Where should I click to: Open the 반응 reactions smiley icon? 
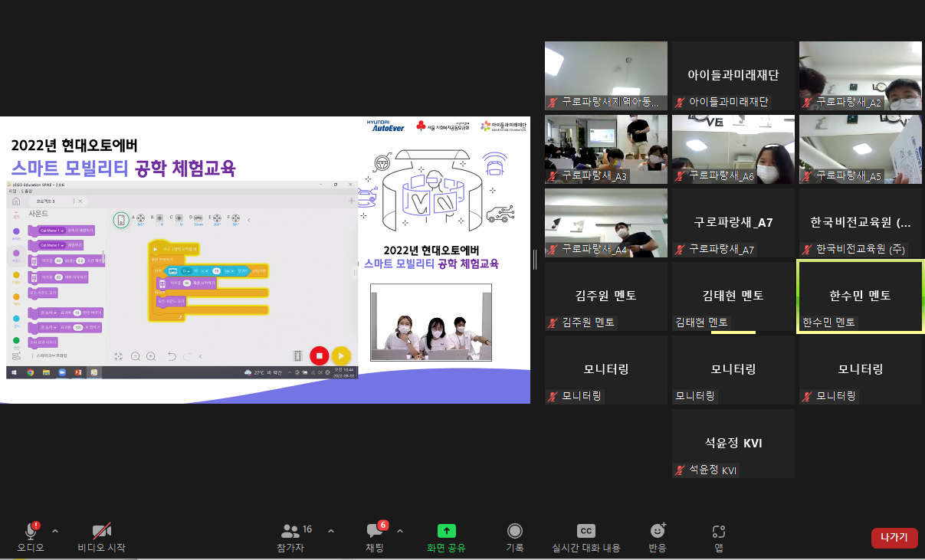coord(658,531)
